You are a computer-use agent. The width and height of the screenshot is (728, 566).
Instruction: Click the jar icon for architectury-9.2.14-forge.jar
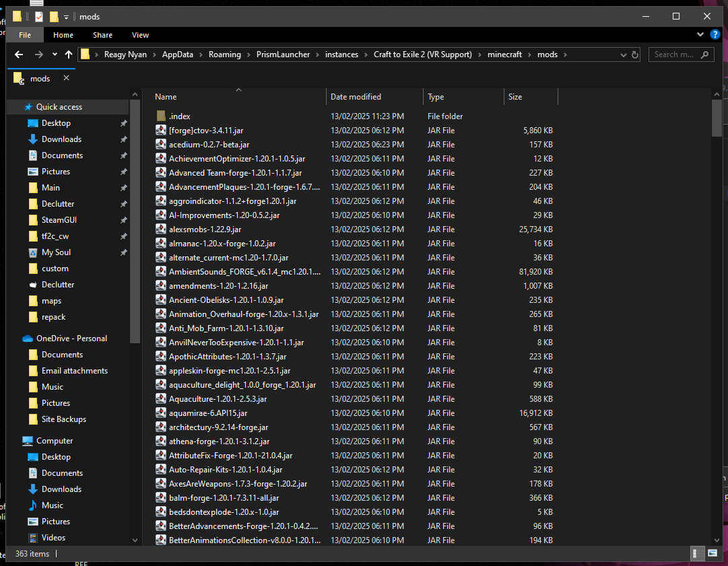161,427
